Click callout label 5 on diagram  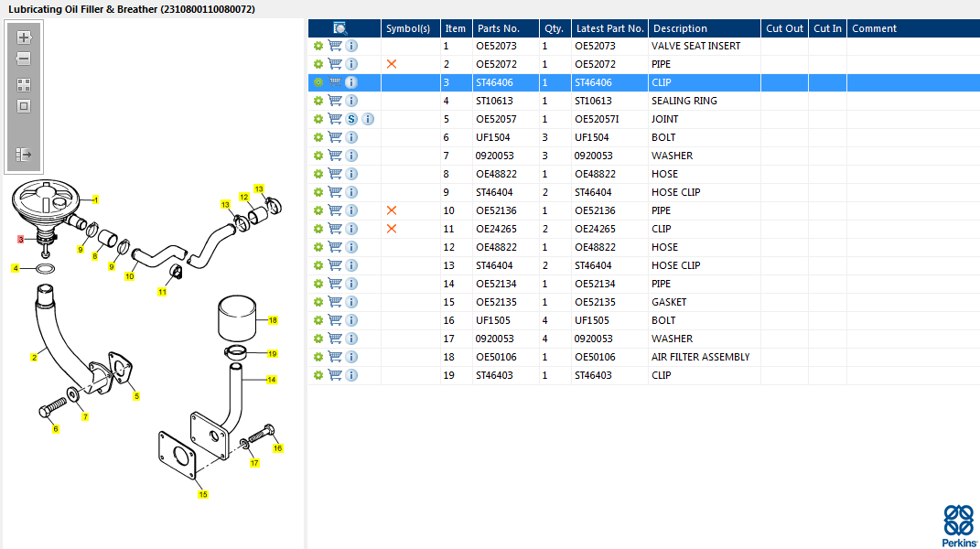[x=136, y=396]
